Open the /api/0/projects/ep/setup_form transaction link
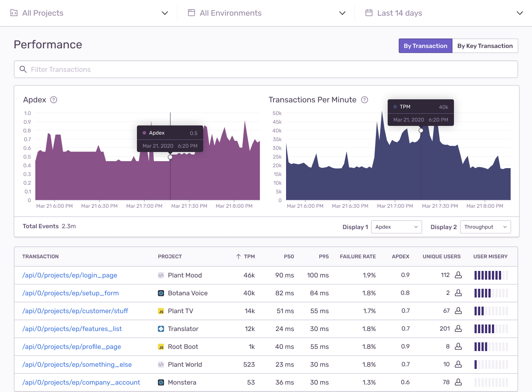Image resolution: width=532 pixels, height=392 pixels. tap(71, 293)
